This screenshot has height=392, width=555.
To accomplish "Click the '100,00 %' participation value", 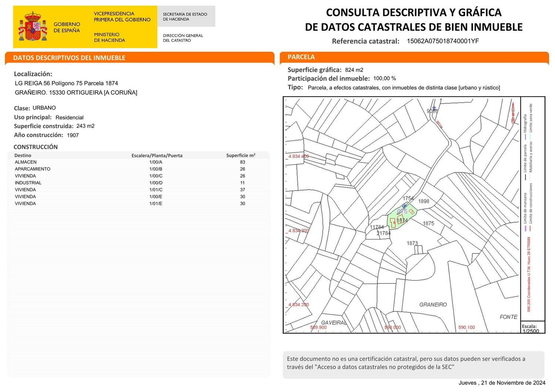I will click(384, 78).
